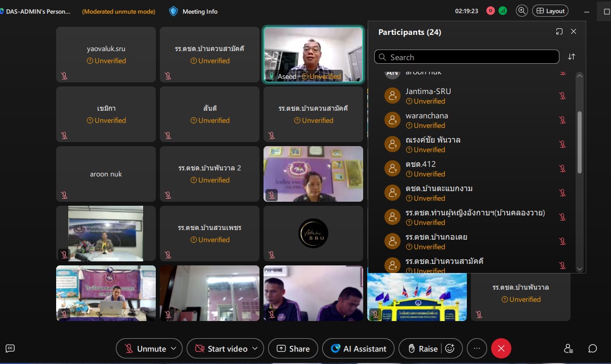611x364 pixels.
Task: Expand the video options arrow beside Start video
Action: click(255, 348)
